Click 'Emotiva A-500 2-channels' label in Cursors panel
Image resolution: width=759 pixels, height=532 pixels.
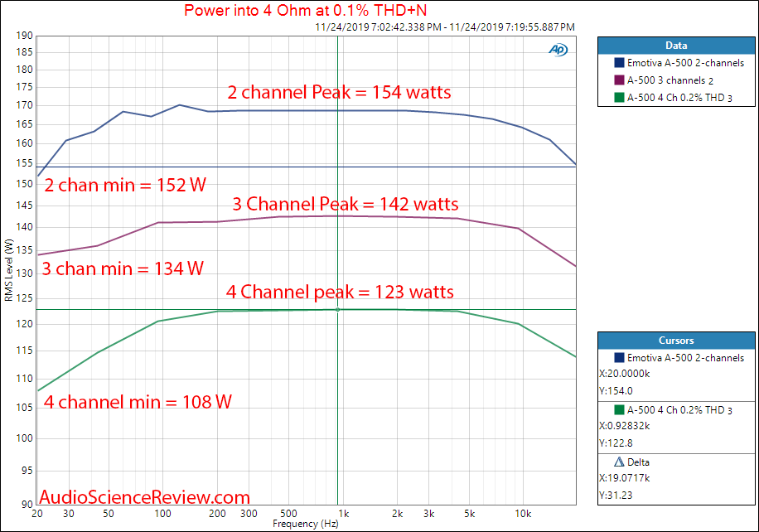point(685,358)
